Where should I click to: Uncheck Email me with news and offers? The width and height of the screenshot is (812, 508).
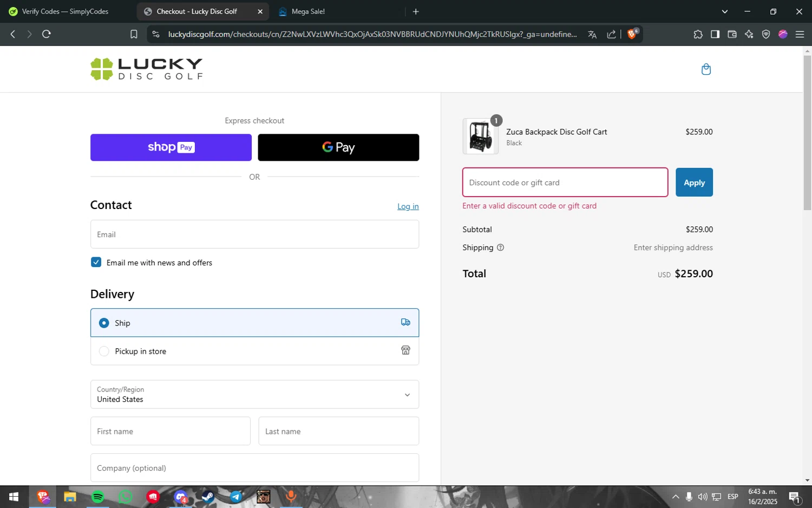coord(96,262)
